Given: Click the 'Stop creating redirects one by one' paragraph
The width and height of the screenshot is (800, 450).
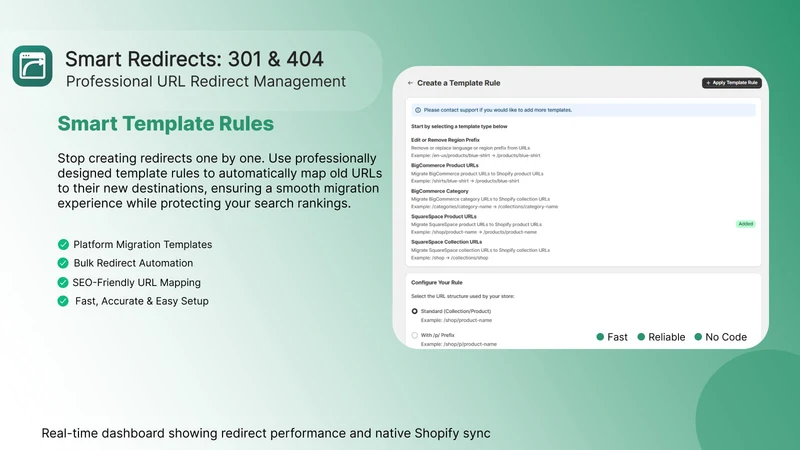Looking at the screenshot, I should (x=219, y=181).
